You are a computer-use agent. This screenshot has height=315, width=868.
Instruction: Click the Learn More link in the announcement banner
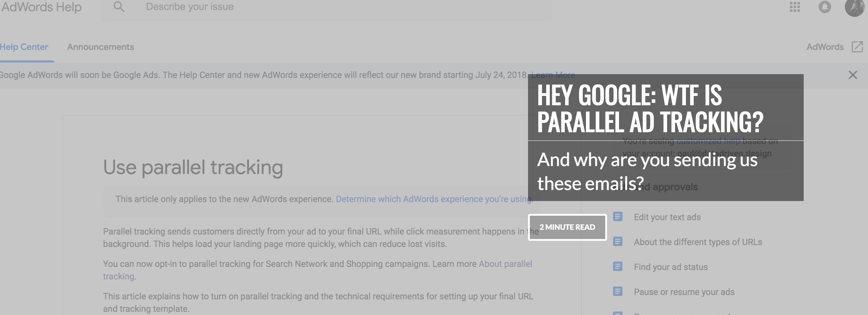pyautogui.click(x=553, y=75)
